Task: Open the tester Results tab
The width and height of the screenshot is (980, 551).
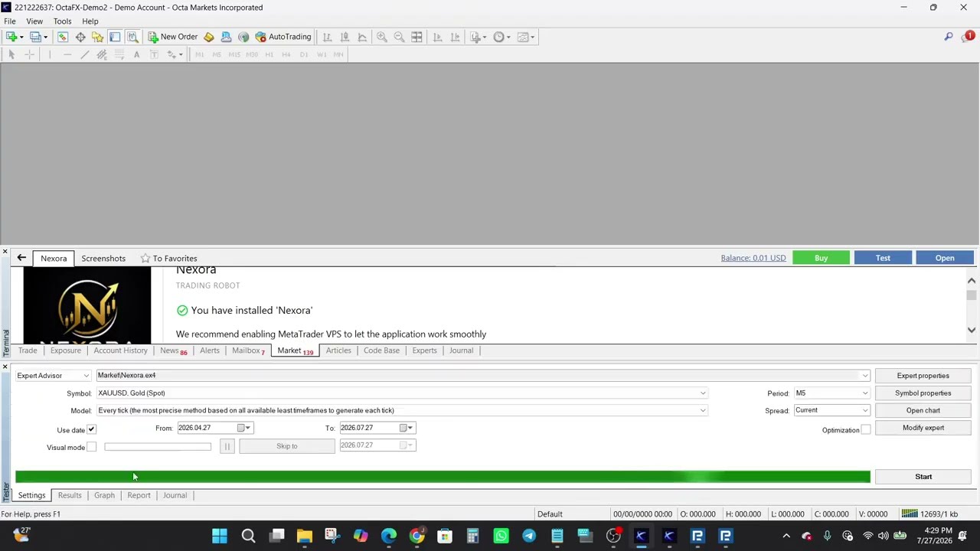Action: [x=70, y=495]
